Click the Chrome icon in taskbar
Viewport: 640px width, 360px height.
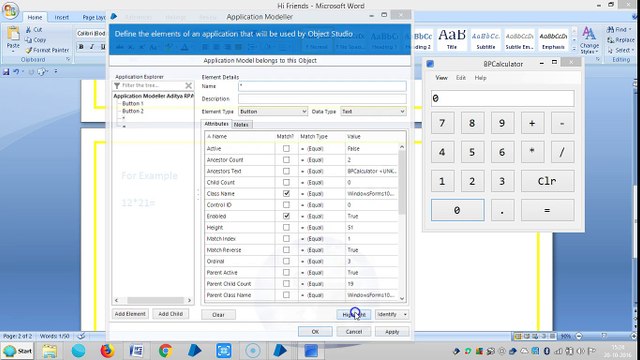165,351
